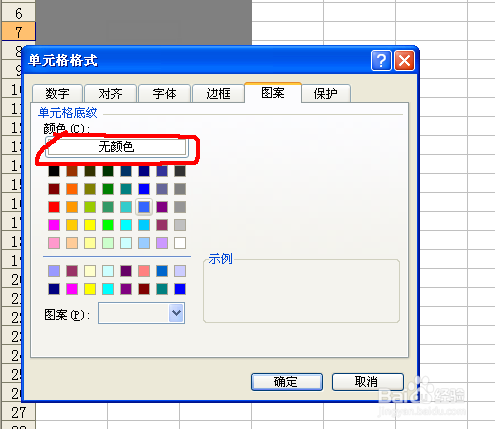Open the 保护 tab
The height and width of the screenshot is (429, 495).
tap(326, 93)
